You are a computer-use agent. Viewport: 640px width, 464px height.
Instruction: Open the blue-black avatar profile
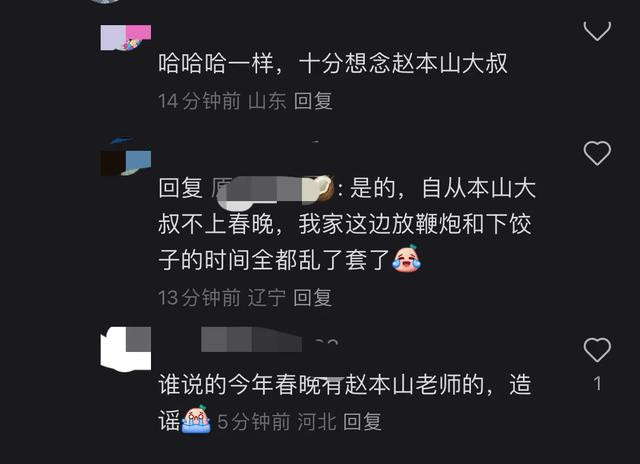(126, 158)
